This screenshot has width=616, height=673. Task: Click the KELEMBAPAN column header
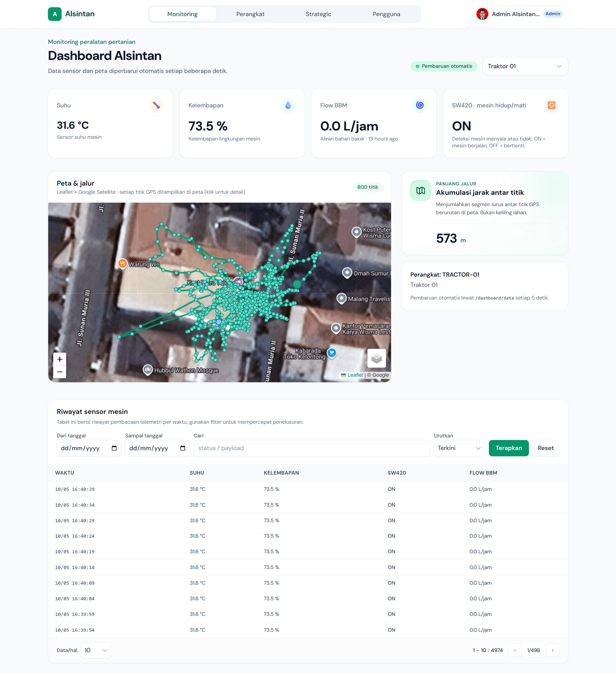pyautogui.click(x=281, y=473)
